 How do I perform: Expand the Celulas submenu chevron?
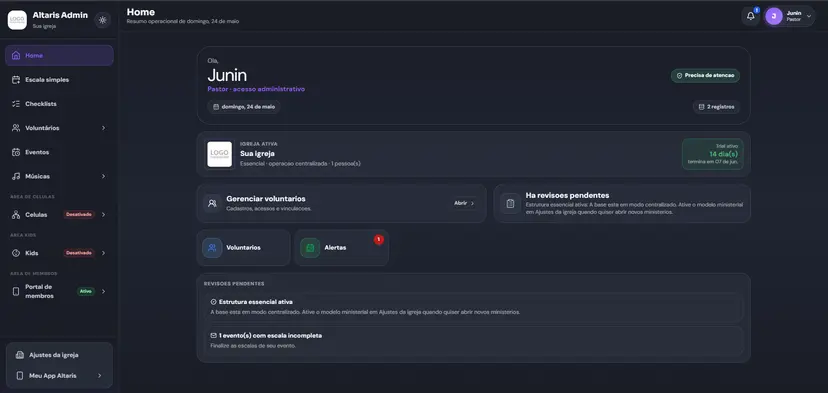click(104, 215)
